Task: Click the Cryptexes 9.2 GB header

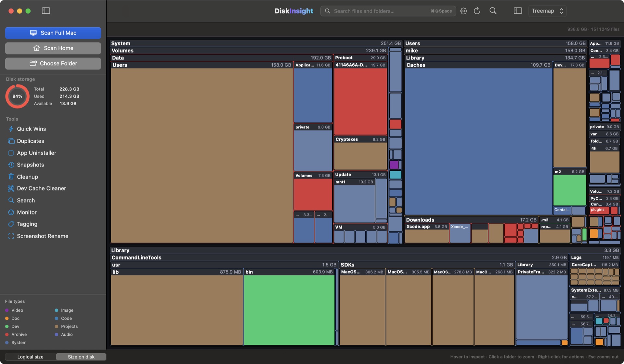Action: pyautogui.click(x=360, y=139)
